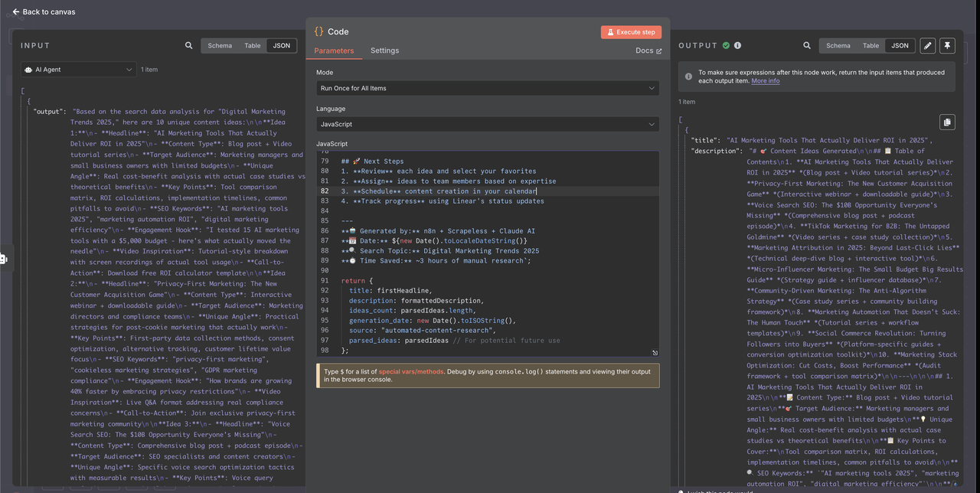The height and width of the screenshot is (493, 980).
Task: Click the green success check beside OUTPUT
Action: point(727,45)
